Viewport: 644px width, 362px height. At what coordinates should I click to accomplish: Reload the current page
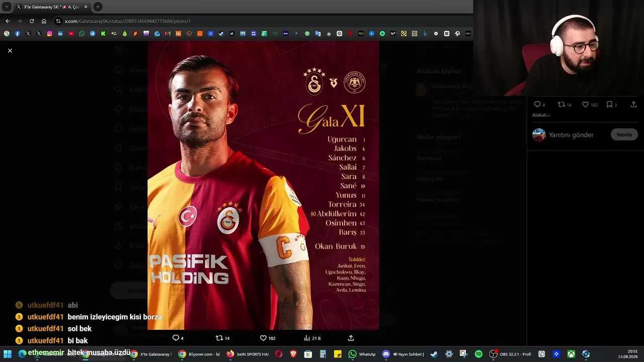pyautogui.click(x=32, y=21)
